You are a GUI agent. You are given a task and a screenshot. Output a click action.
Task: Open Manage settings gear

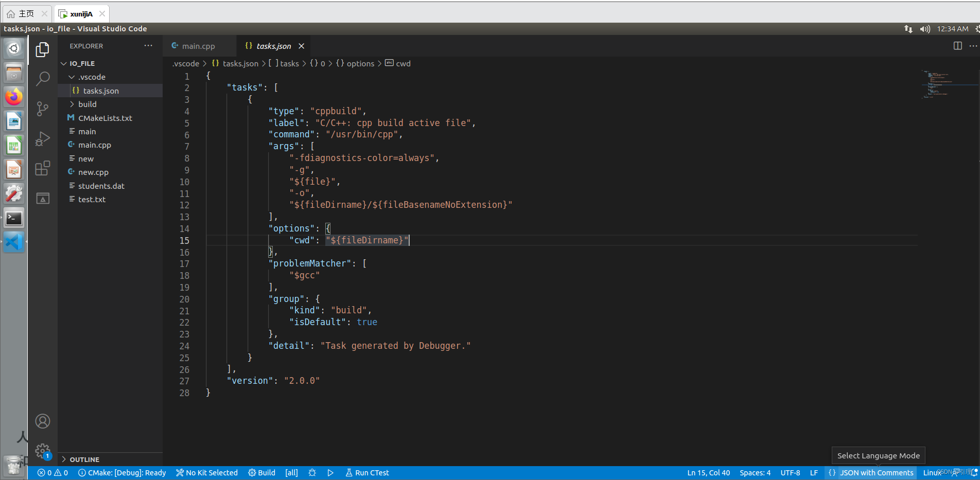tap(43, 451)
